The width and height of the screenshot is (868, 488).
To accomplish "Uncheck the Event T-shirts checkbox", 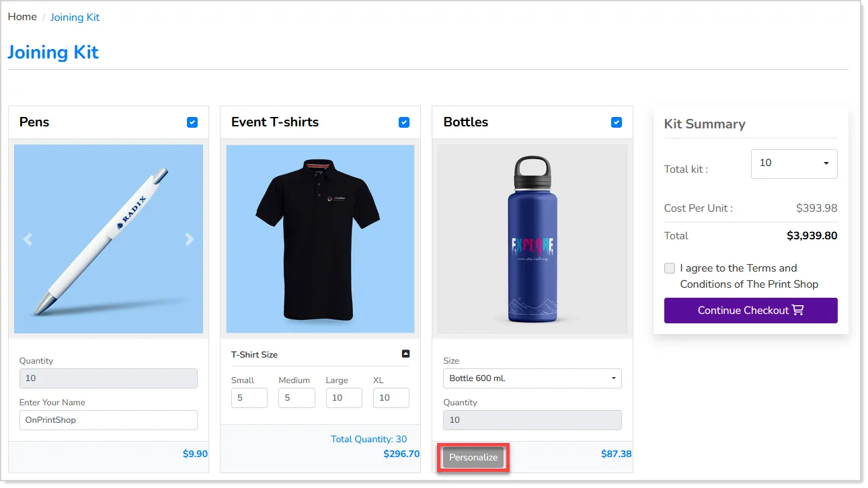I will [x=404, y=122].
